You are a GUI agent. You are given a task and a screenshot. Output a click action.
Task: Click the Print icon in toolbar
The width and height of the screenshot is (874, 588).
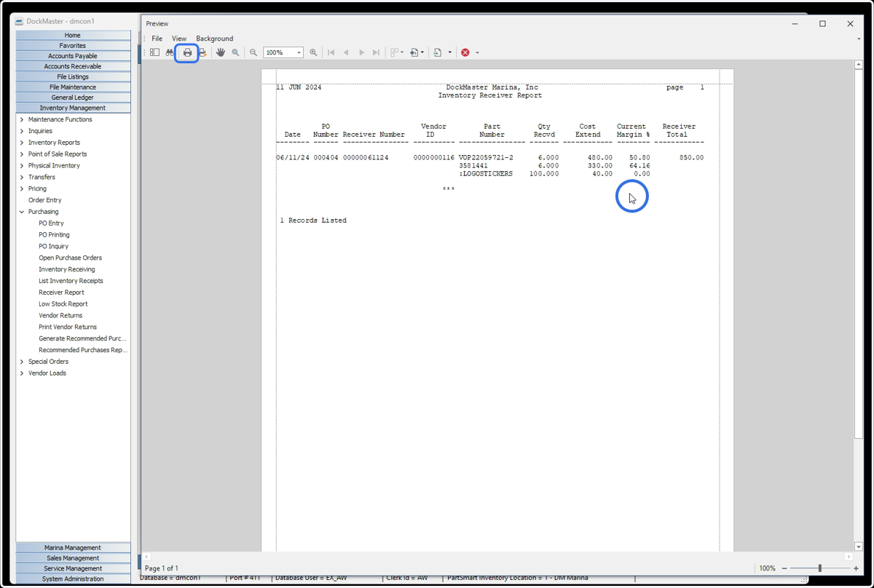point(187,52)
